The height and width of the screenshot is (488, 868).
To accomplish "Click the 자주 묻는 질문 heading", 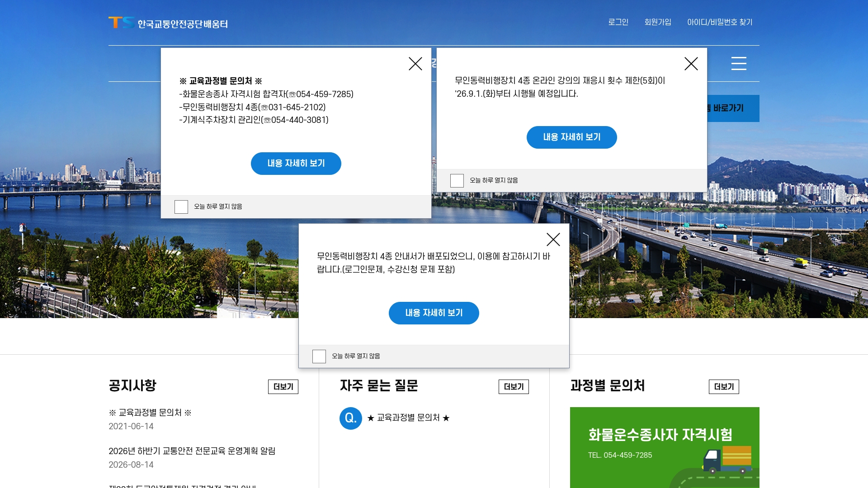I will click(x=379, y=385).
